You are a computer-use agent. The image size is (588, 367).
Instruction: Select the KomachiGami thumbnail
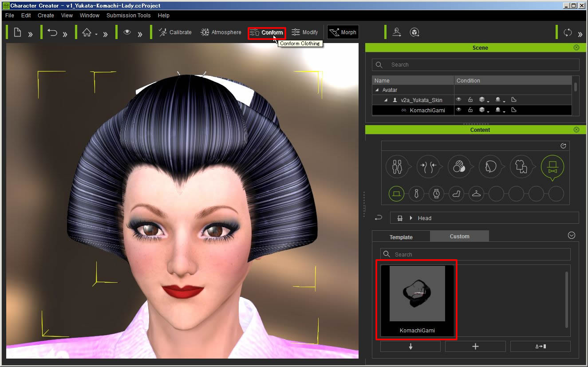[417, 300]
